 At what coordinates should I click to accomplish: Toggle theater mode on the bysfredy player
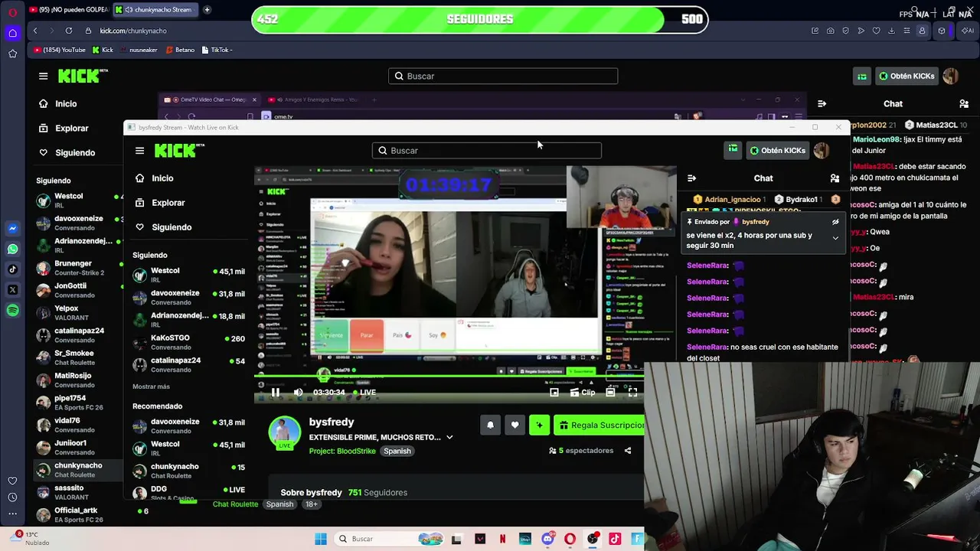610,393
